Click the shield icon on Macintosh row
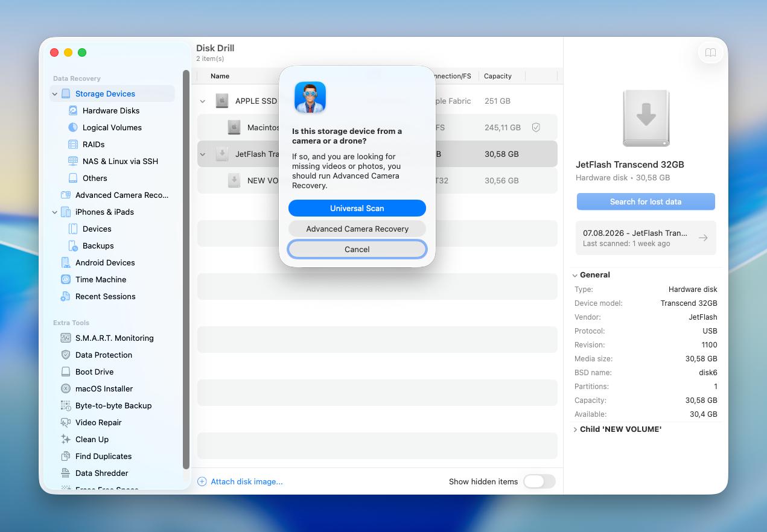Viewport: 767px width, 532px height. [x=535, y=127]
